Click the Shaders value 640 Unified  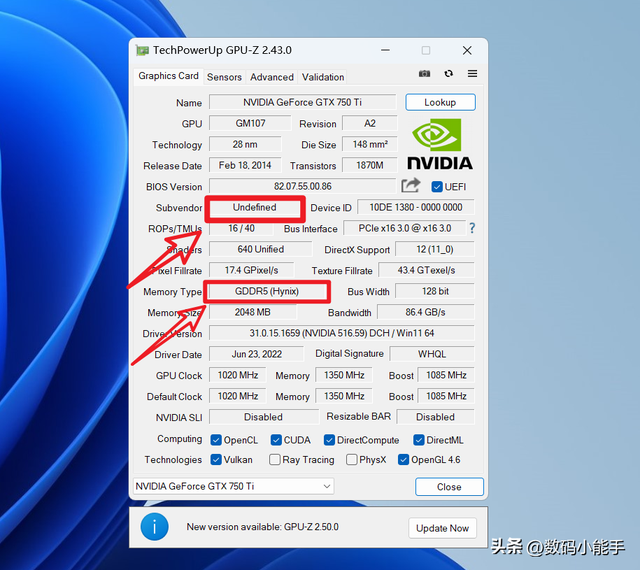(x=260, y=249)
